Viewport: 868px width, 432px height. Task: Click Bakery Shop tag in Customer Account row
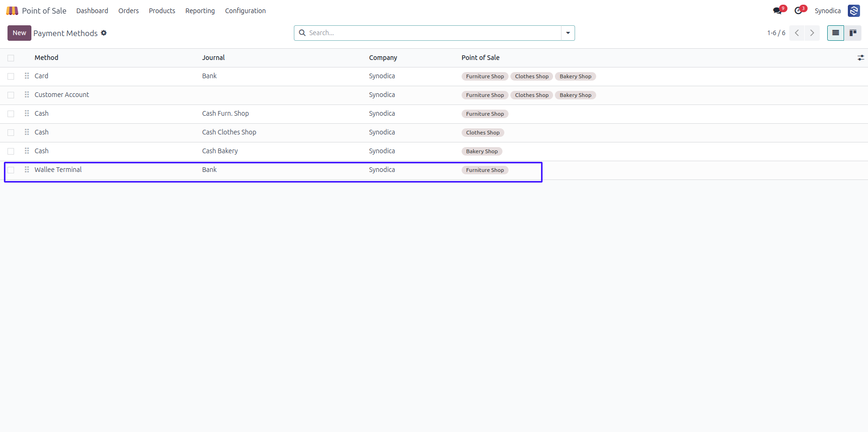click(x=576, y=95)
